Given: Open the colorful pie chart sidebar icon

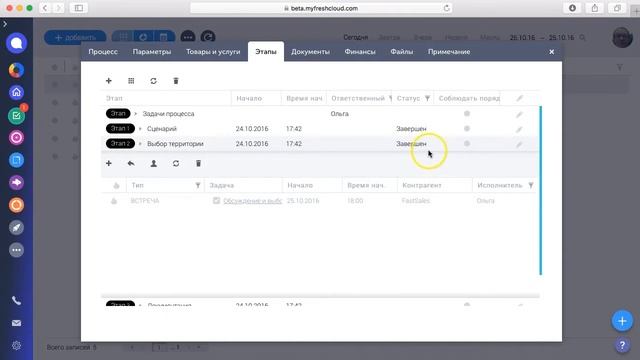Looking at the screenshot, I should point(16,70).
